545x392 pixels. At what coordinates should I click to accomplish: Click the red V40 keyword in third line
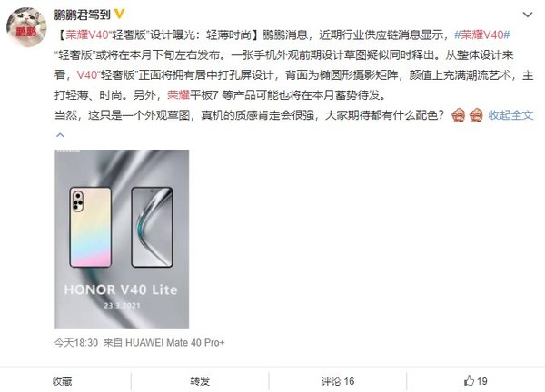pos(86,75)
